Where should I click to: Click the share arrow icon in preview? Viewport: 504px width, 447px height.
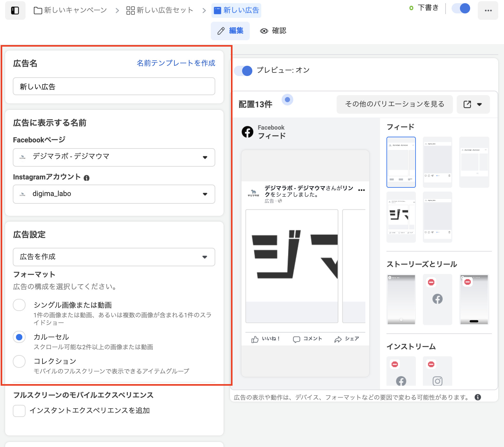pos(338,339)
